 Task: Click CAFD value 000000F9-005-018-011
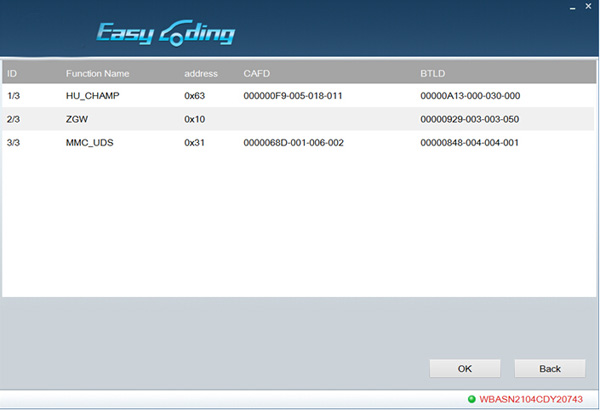[x=293, y=96]
